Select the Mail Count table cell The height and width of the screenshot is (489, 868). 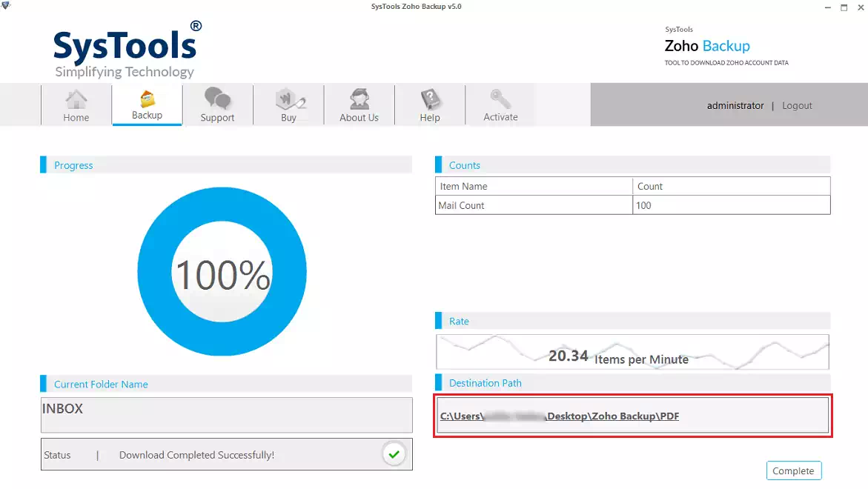coord(534,205)
